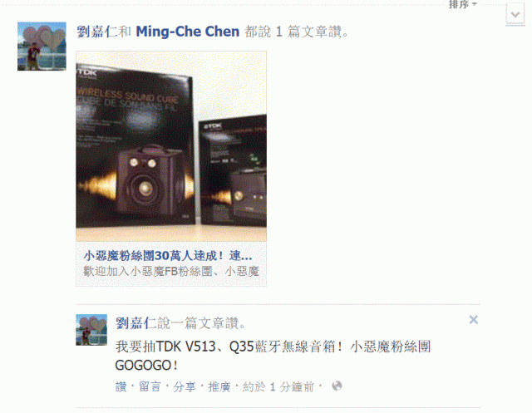This screenshot has width=532, height=413.
Task: Open the article titled 小惡魔粉絲團30萬人達成
Action: tap(168, 256)
